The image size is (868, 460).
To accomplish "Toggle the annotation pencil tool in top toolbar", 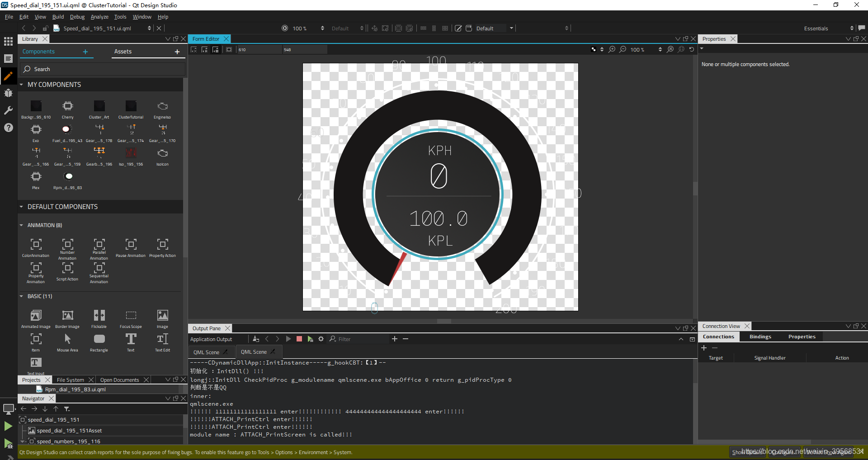I will 458,28.
